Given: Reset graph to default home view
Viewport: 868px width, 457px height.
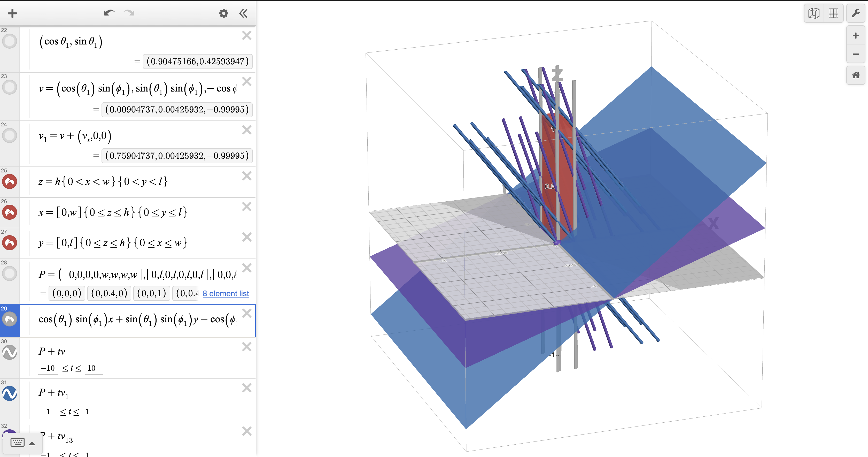Looking at the screenshot, I should pos(856,75).
